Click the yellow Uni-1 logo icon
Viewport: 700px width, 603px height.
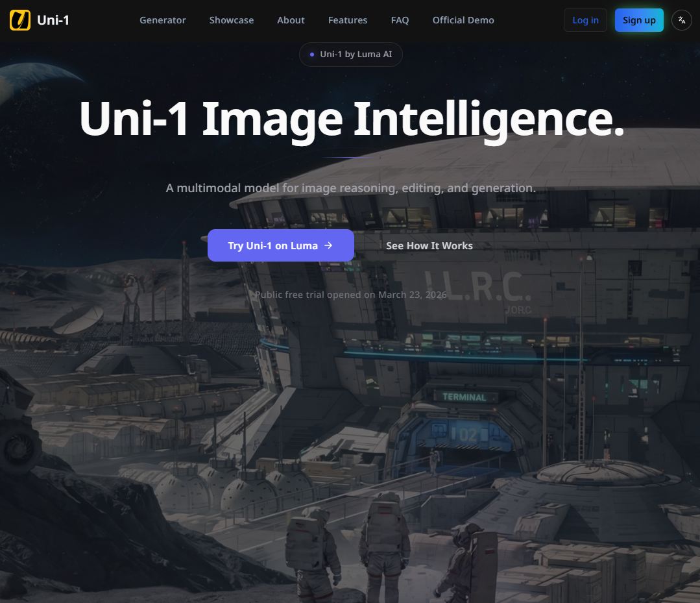click(20, 20)
